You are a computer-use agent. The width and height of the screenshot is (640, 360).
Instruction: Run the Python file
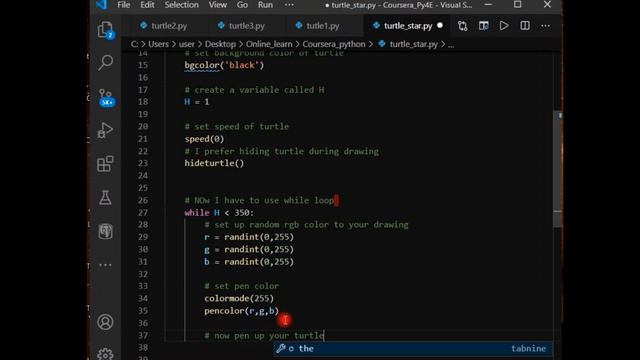tap(504, 26)
